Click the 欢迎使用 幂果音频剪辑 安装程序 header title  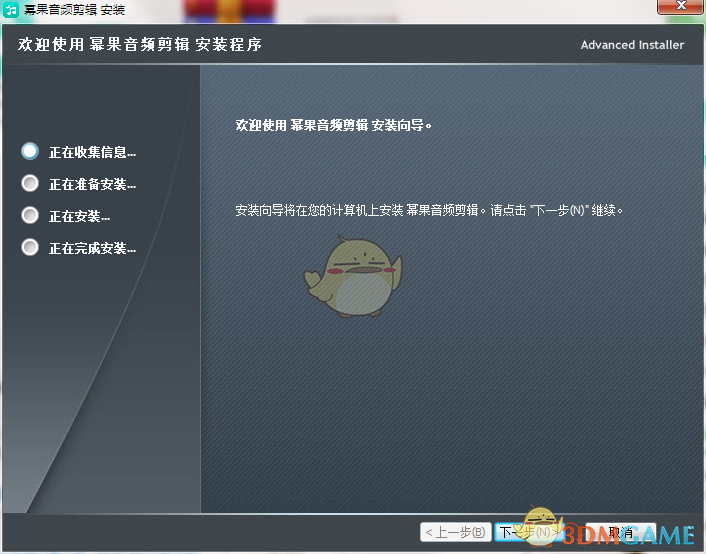point(140,45)
